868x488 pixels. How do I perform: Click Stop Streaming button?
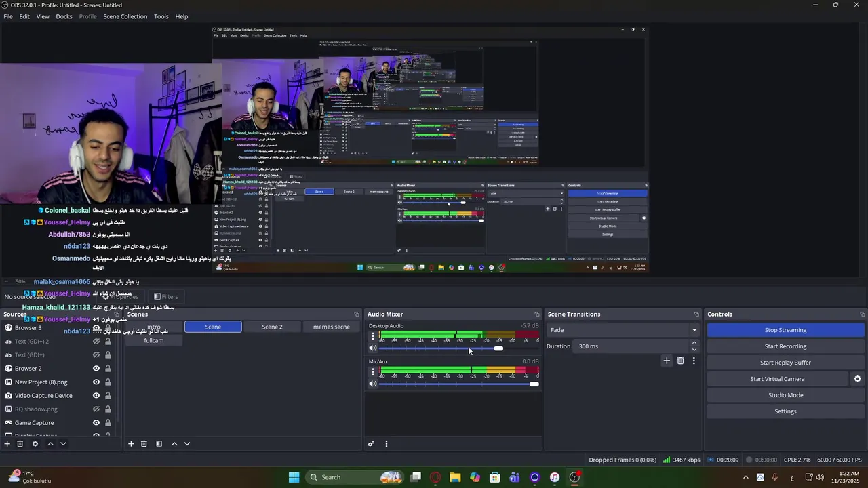tap(785, 330)
